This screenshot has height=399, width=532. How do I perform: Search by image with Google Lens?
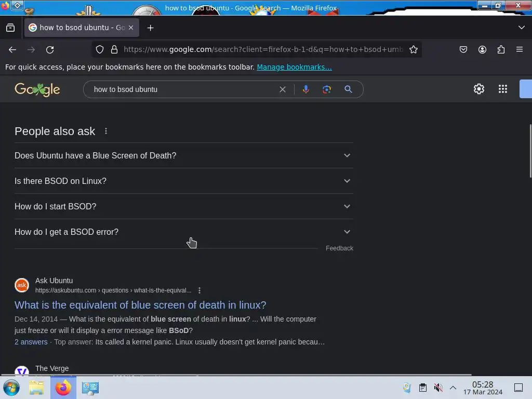(x=326, y=89)
